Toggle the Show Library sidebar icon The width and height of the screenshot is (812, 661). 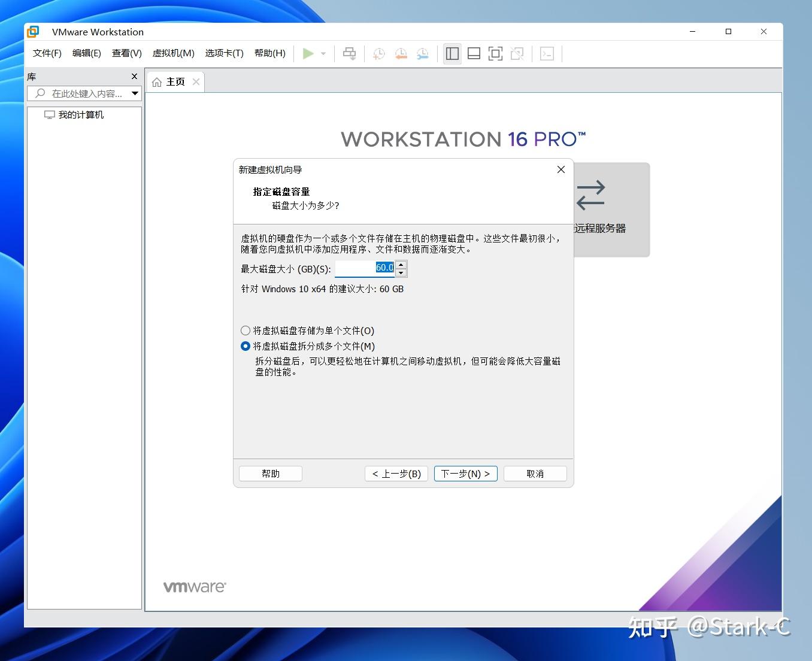click(x=452, y=53)
